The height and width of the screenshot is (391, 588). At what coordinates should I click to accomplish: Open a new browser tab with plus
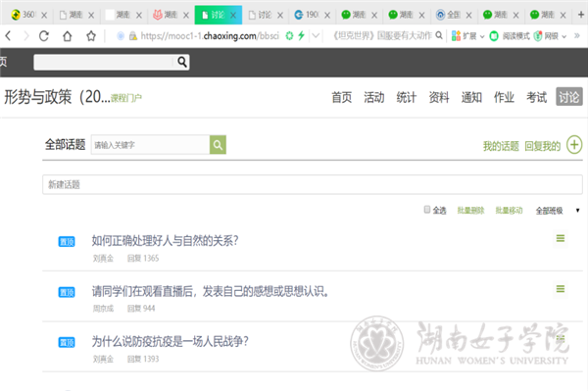pyautogui.click(x=581, y=15)
